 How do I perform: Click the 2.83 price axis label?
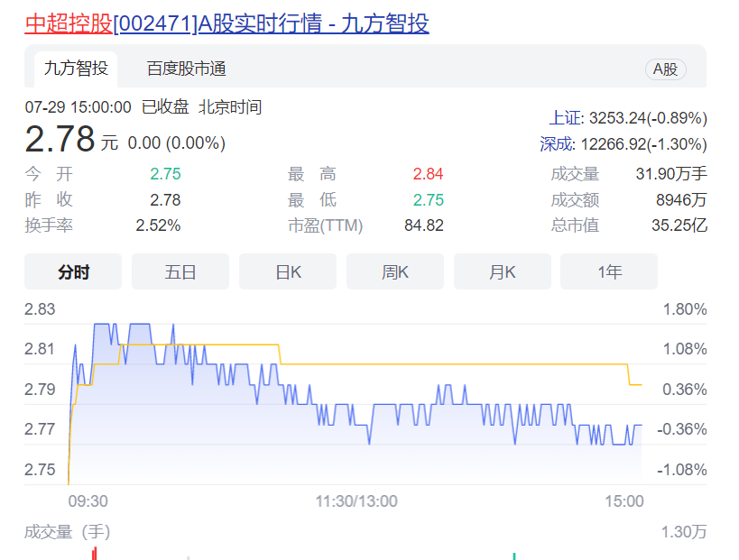(x=40, y=309)
